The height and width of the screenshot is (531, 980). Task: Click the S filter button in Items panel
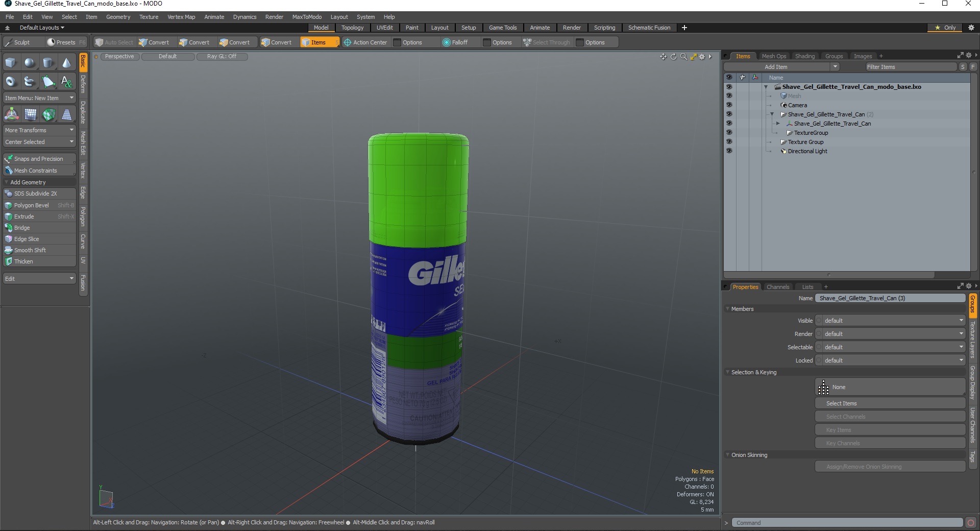pyautogui.click(x=963, y=67)
